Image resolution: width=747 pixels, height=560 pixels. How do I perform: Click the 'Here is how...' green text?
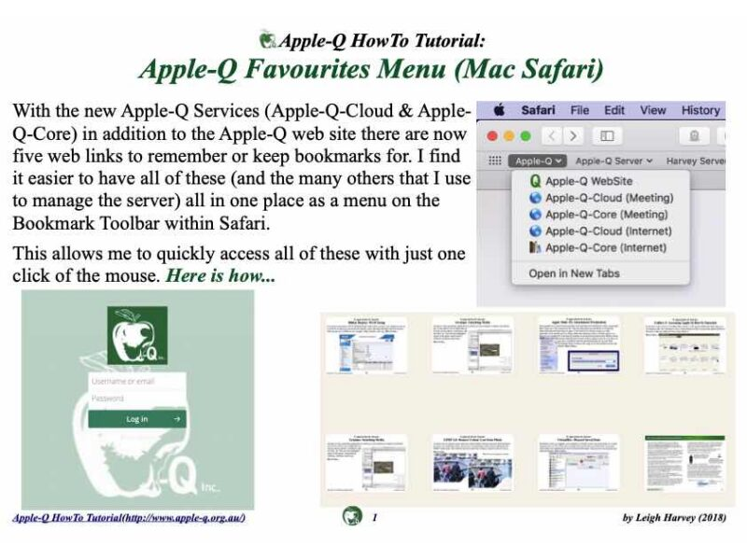coord(220,275)
